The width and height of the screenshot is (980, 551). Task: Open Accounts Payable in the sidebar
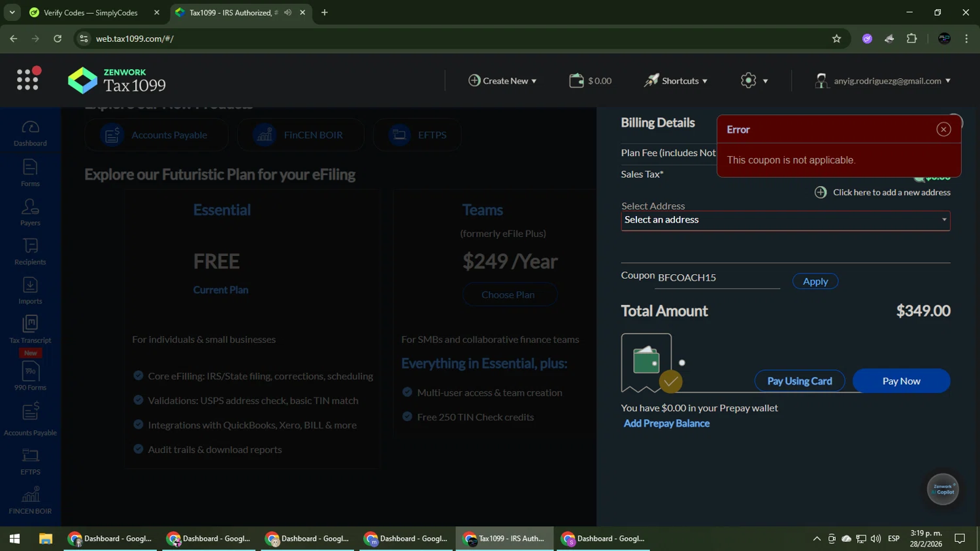[x=30, y=420]
